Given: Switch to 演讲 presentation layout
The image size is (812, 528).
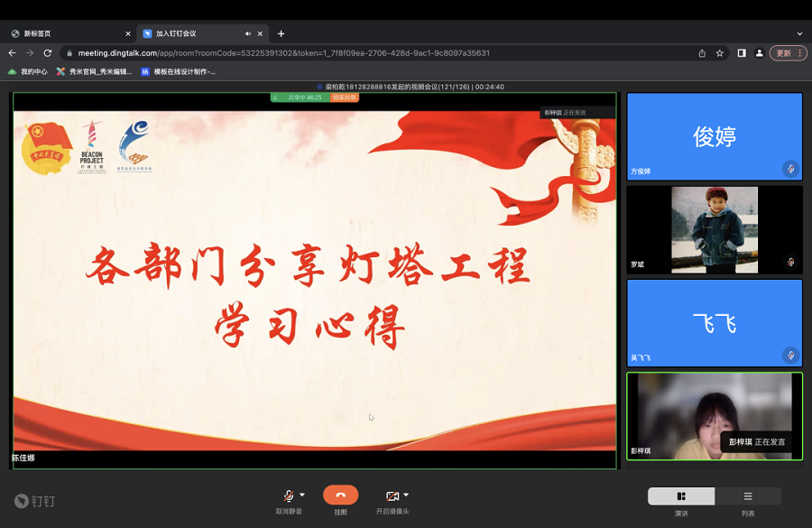Looking at the screenshot, I should [681, 496].
